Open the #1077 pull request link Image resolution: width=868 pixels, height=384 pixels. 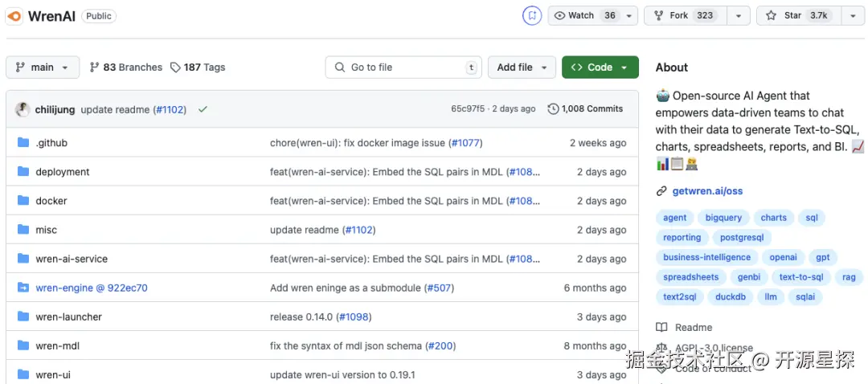coord(465,143)
